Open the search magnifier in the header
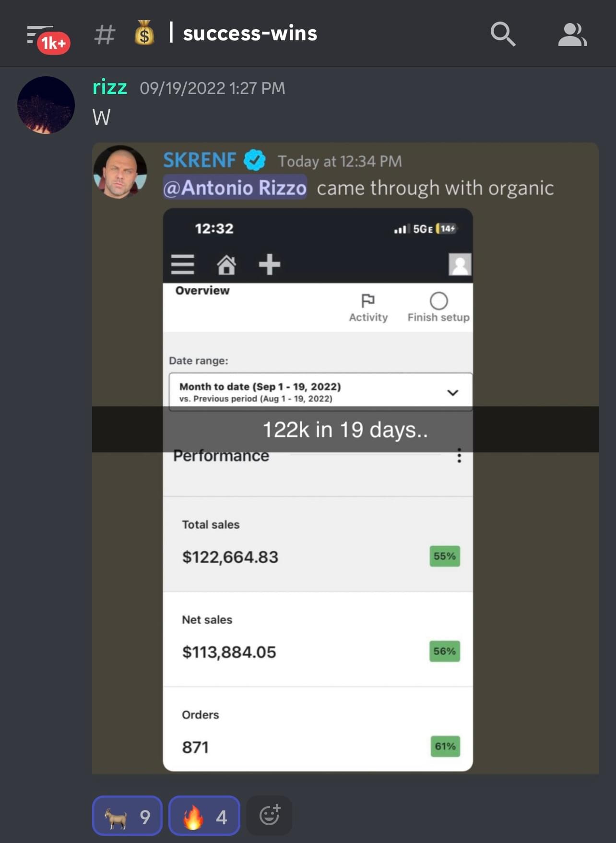 point(503,34)
